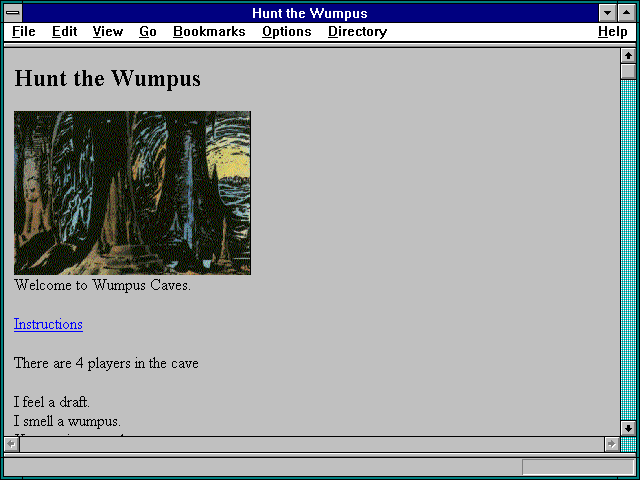
Task: Click the text 'Welcome to Wumpus Caves.'
Action: pos(102,285)
